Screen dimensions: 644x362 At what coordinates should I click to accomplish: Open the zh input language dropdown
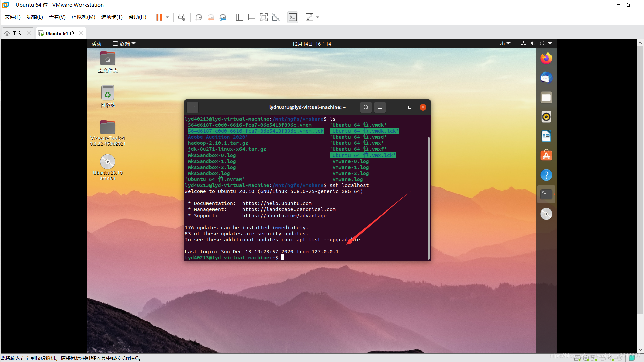[505, 44]
